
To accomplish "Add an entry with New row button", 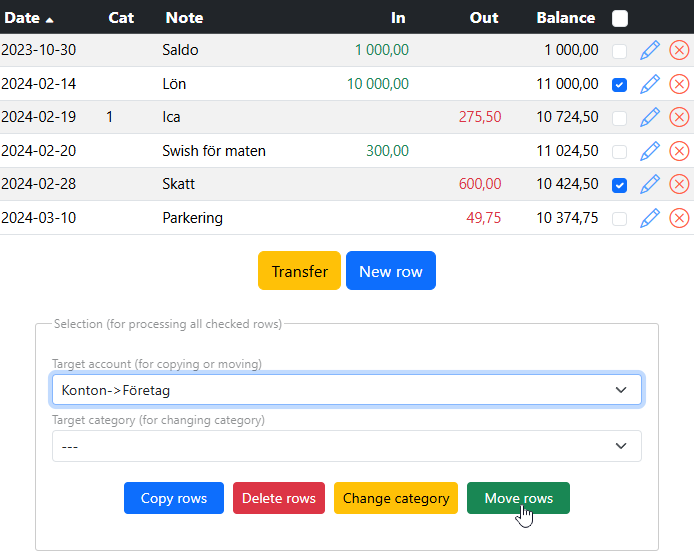I will click(391, 271).
